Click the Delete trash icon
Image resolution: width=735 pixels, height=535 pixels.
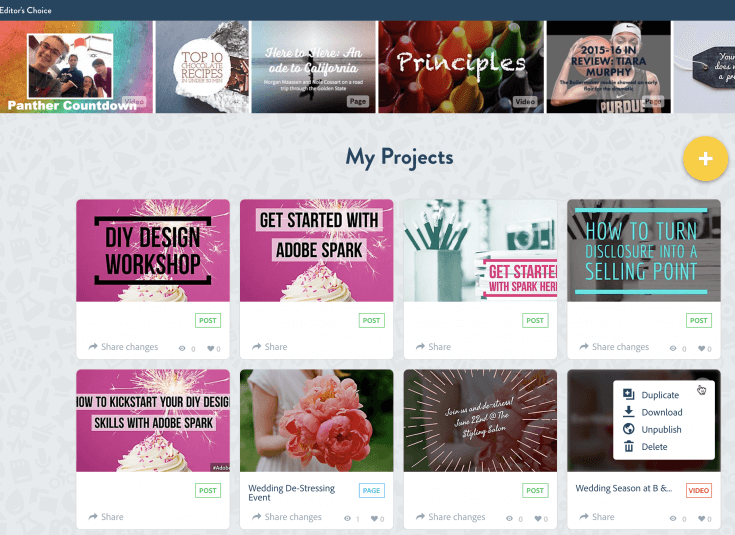coord(629,446)
